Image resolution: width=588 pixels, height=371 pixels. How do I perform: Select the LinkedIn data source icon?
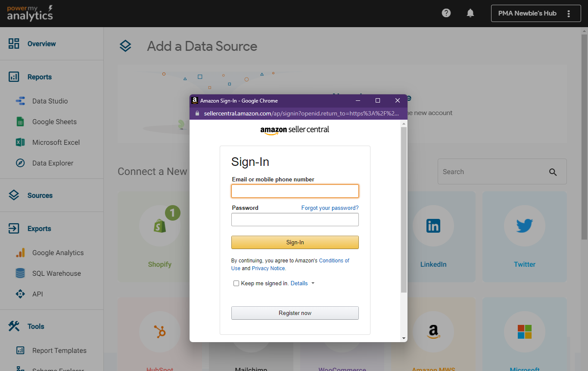433,226
